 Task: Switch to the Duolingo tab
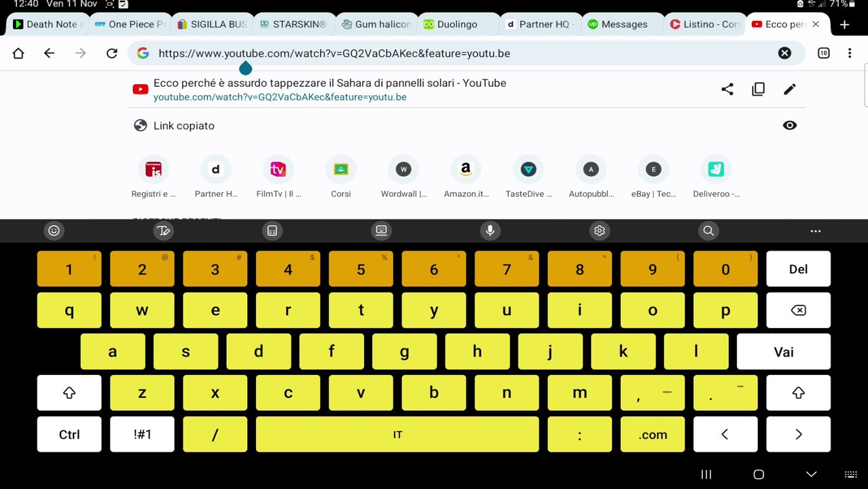458,24
